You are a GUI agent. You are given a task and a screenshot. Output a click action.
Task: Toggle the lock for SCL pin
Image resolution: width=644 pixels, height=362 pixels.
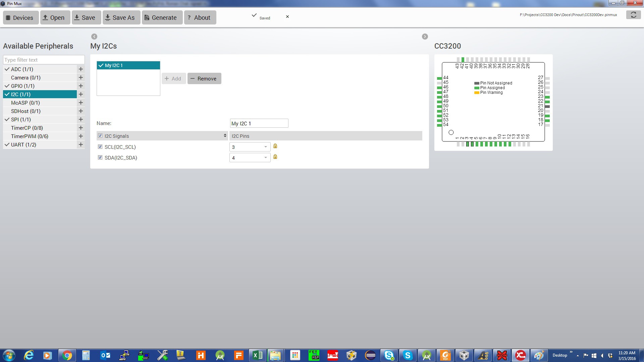coord(275,146)
